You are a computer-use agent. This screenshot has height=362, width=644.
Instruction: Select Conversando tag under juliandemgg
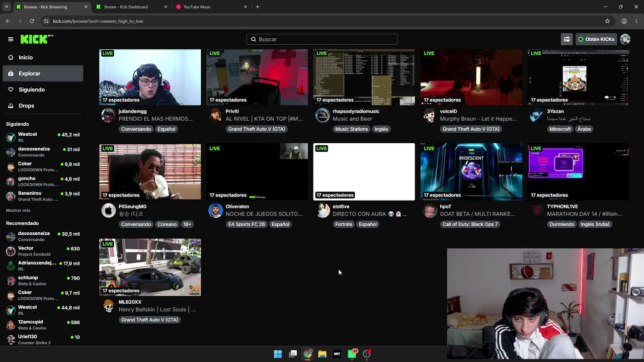tap(136, 129)
